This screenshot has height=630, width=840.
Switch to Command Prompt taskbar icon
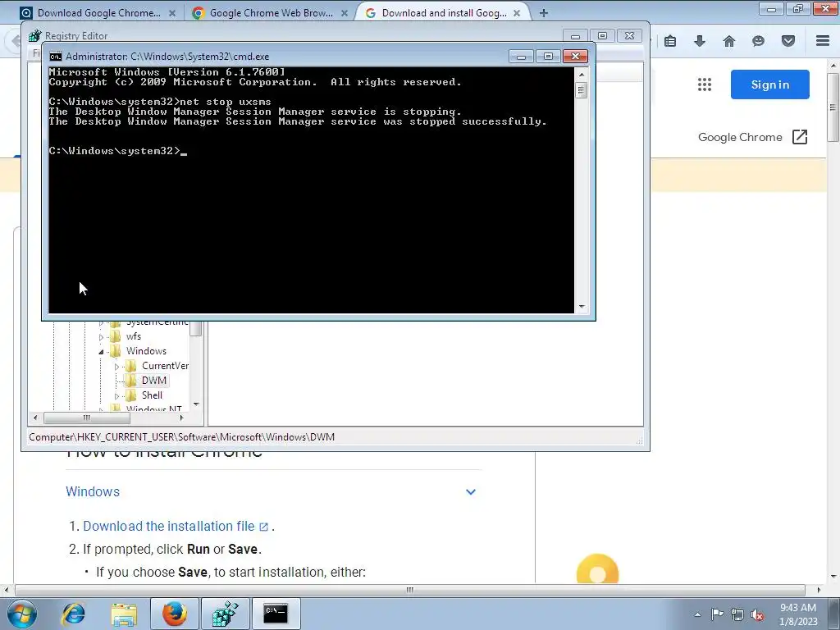[x=276, y=614]
